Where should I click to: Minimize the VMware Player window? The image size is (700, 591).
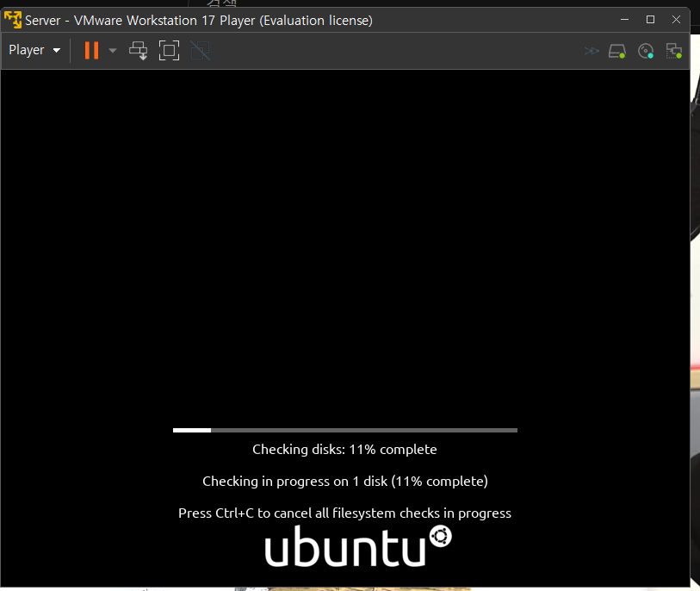click(x=624, y=20)
